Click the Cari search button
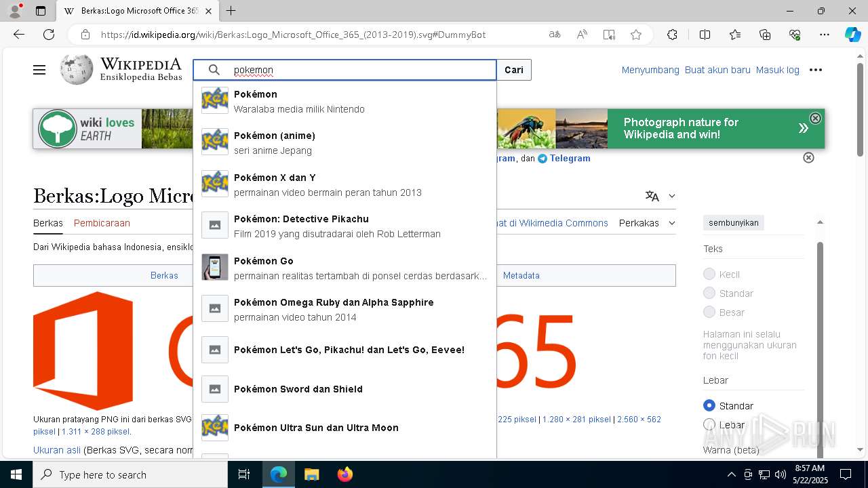This screenshot has width=868, height=488. coord(514,70)
